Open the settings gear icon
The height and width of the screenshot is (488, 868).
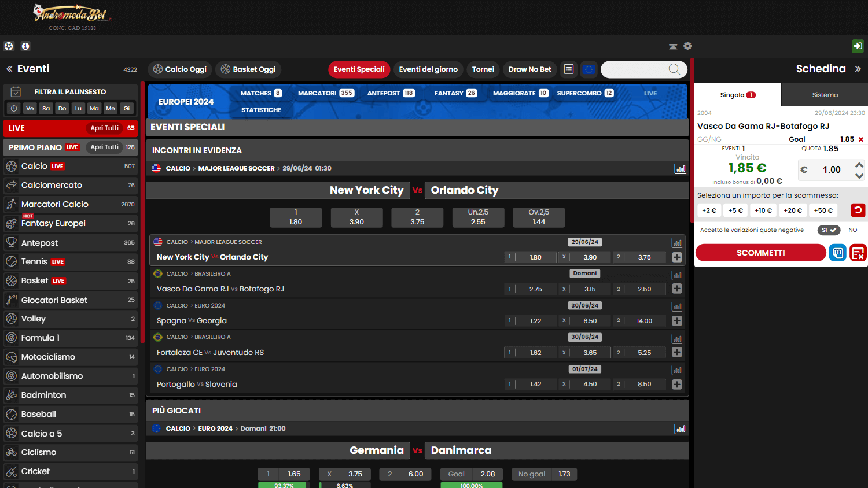click(687, 46)
